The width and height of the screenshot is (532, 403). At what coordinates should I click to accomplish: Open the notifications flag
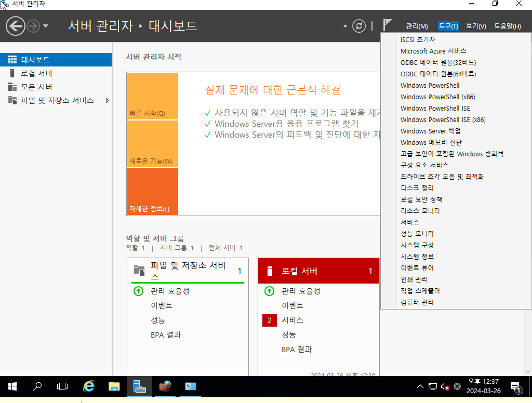coord(387,25)
